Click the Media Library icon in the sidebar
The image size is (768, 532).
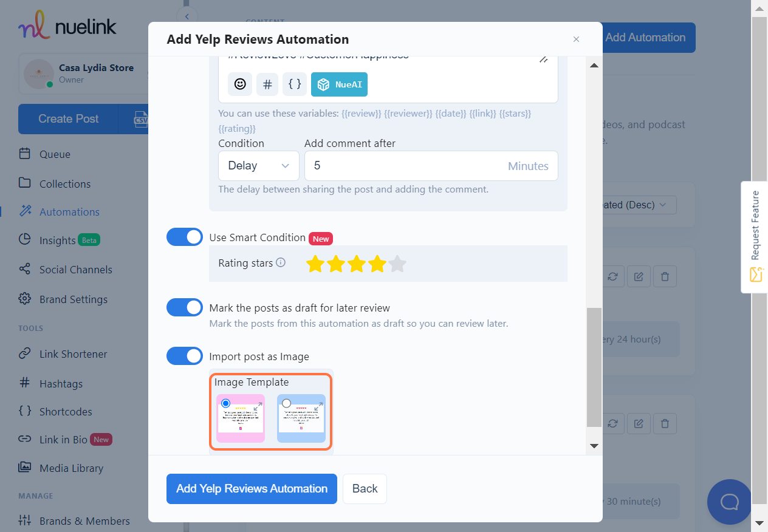(x=25, y=468)
